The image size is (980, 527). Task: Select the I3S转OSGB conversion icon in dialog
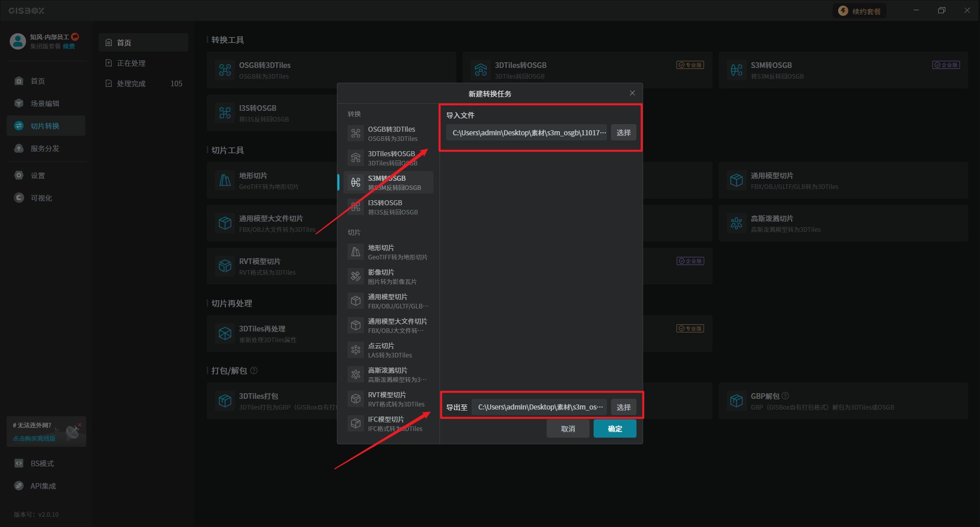pyautogui.click(x=356, y=207)
